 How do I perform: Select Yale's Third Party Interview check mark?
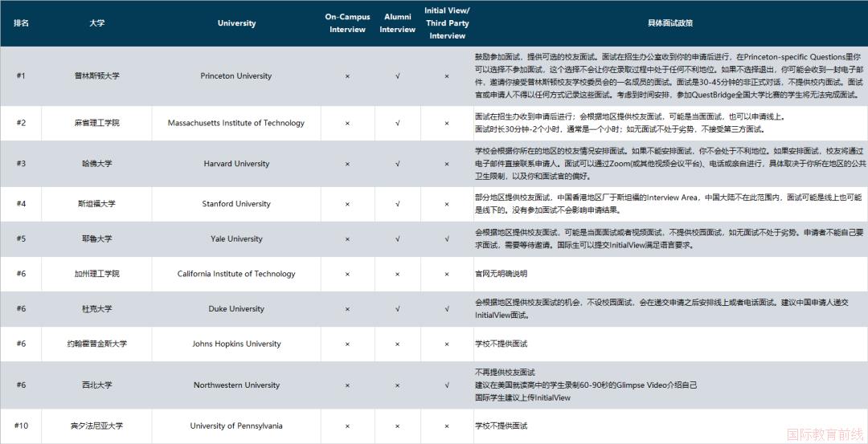click(x=447, y=239)
